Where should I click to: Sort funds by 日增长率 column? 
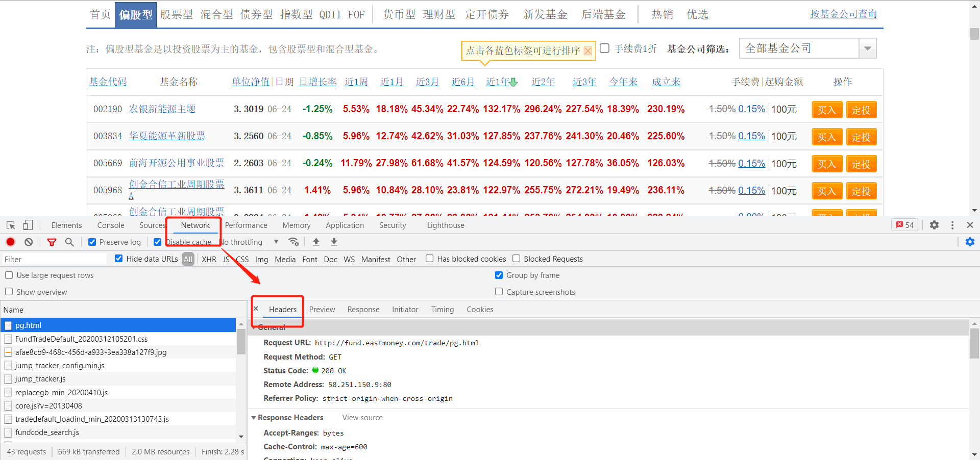pyautogui.click(x=317, y=82)
